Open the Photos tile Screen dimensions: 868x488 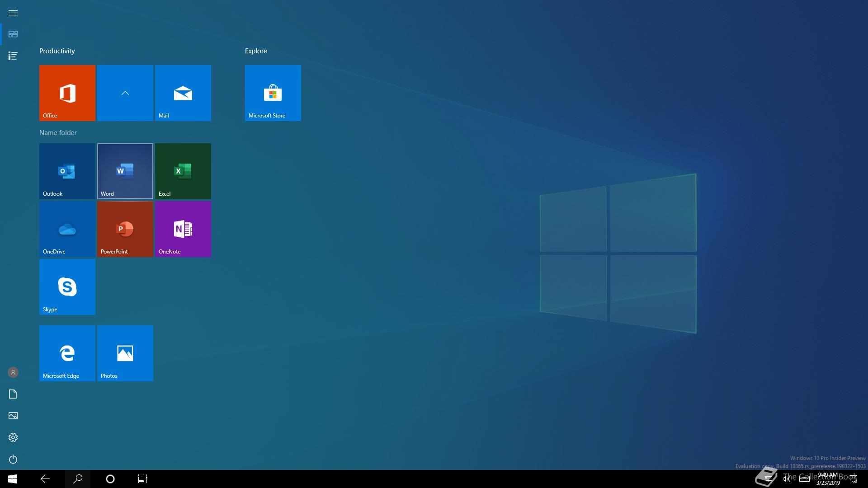click(125, 353)
